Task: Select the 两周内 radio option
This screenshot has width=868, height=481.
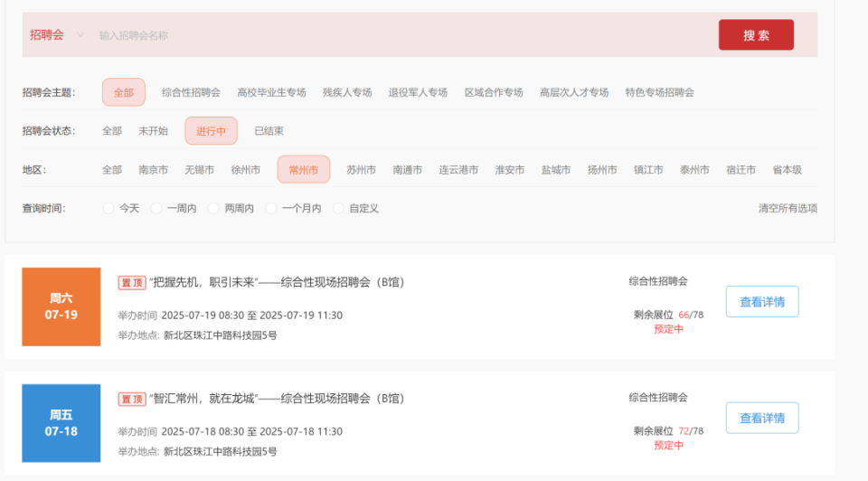Action: pyautogui.click(x=213, y=208)
